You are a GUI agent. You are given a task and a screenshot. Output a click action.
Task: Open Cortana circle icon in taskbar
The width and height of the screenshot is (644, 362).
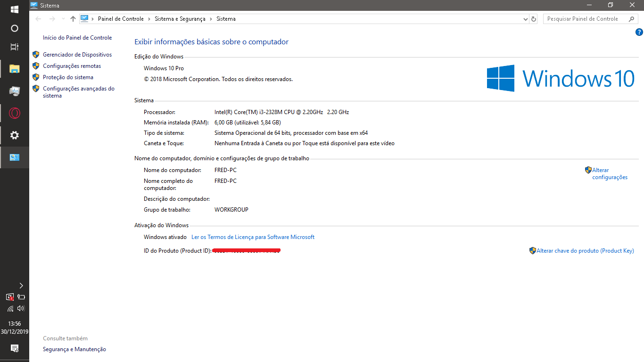[14, 28]
